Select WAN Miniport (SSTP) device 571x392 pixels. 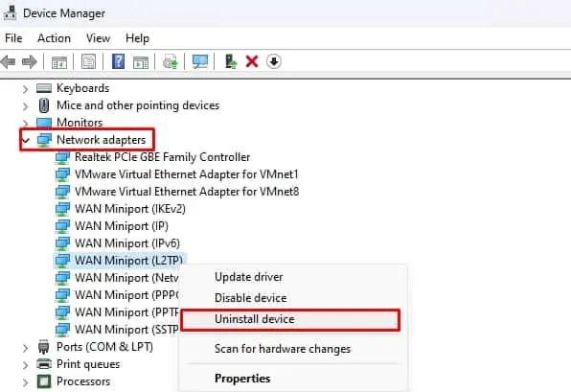pyautogui.click(x=126, y=330)
